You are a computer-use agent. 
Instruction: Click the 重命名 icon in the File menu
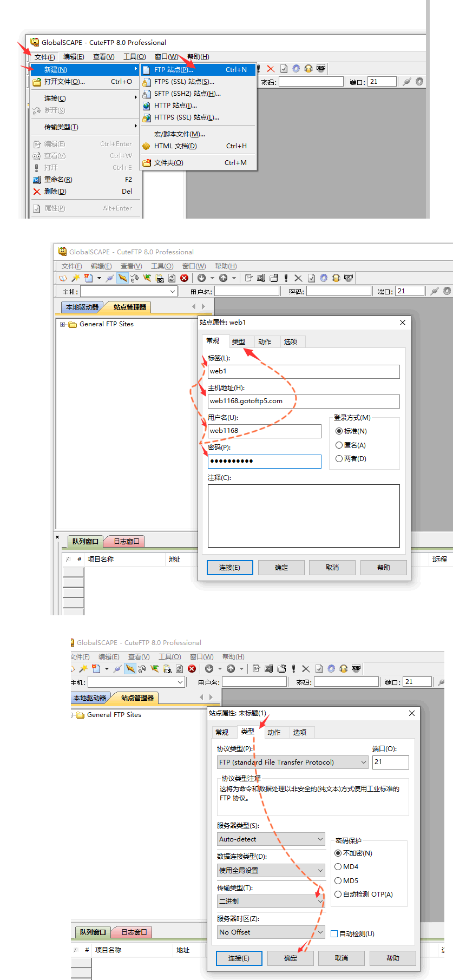tap(37, 180)
